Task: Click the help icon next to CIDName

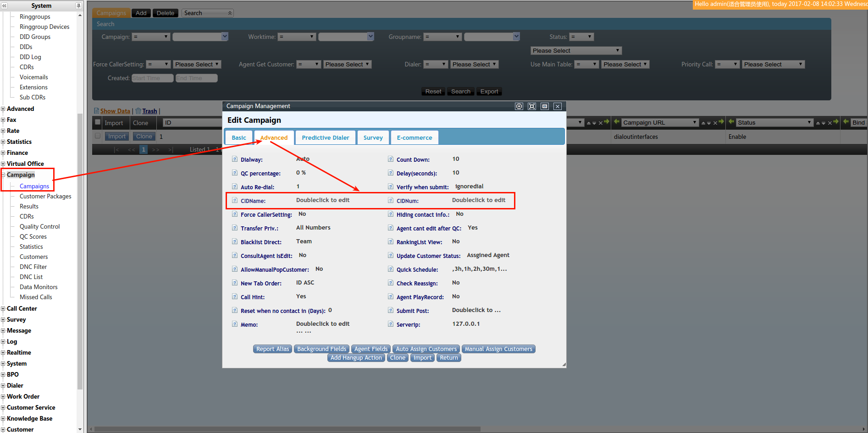Action: click(235, 201)
